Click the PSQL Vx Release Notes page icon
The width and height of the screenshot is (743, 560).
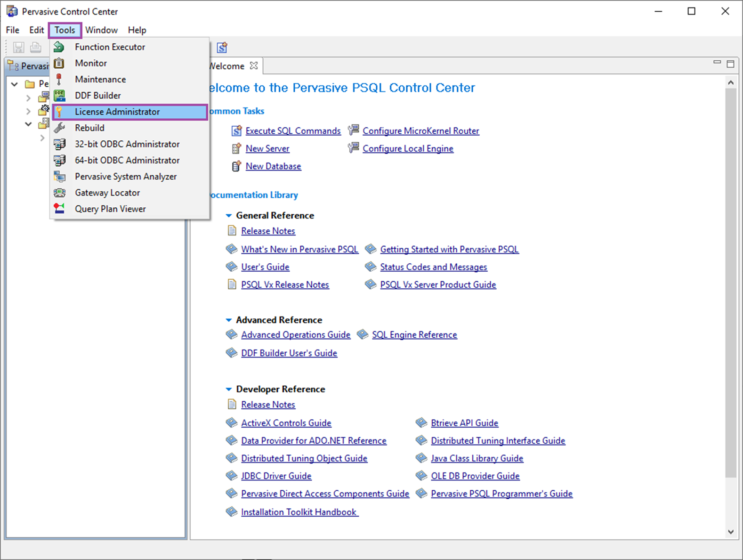[232, 284]
